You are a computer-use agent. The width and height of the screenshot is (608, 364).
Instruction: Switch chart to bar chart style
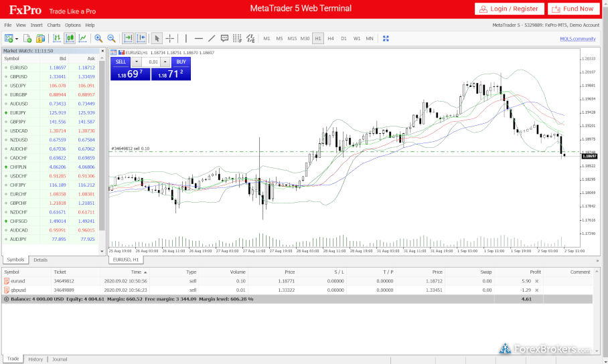[x=57, y=38]
